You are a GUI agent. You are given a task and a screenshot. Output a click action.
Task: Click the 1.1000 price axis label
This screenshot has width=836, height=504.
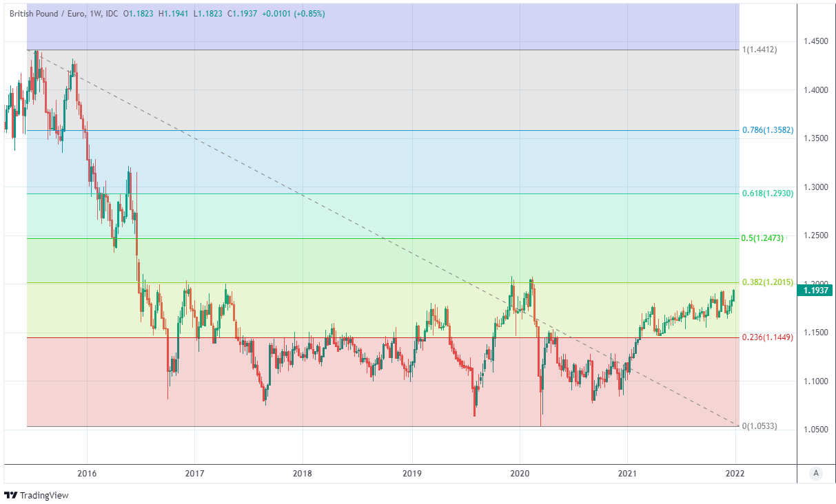click(816, 381)
